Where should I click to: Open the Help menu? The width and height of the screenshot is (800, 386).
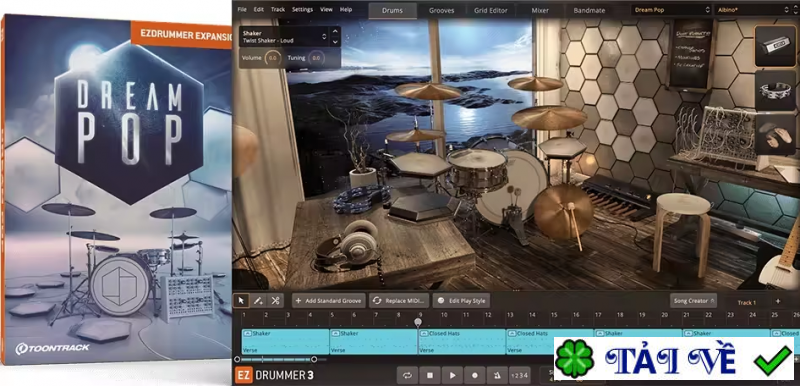click(x=346, y=9)
